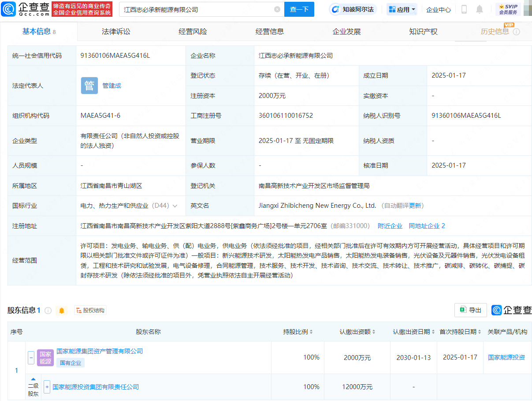Click the orange bell beside 股东信息

[x=62, y=311]
